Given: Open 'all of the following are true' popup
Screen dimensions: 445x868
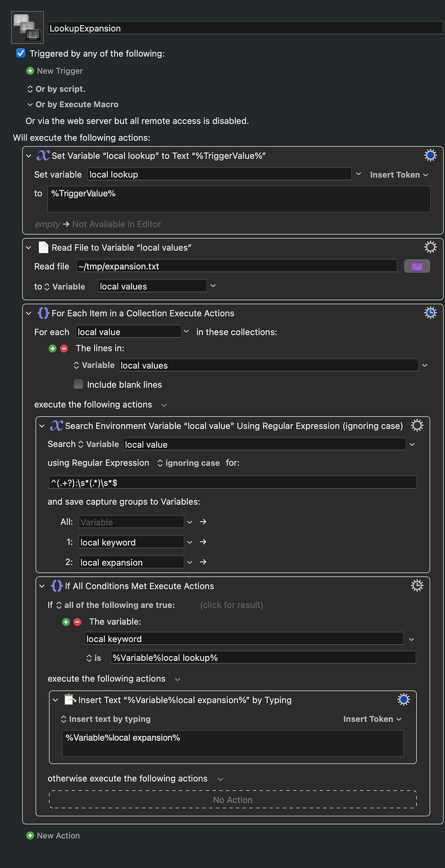Looking at the screenshot, I should [x=115, y=605].
